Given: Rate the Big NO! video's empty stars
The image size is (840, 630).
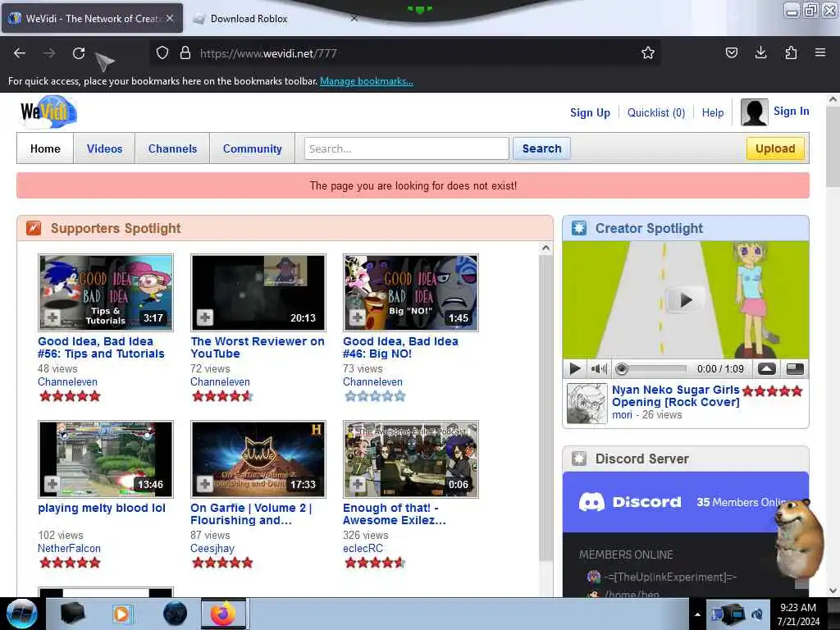Looking at the screenshot, I should (x=374, y=396).
